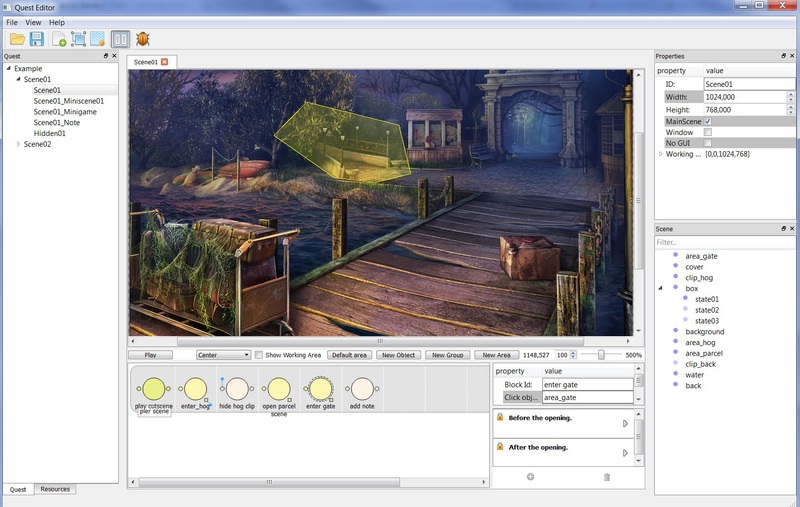Toggle the Show Working Area checkbox
Screen dimensions: 800x507
pyautogui.click(x=259, y=355)
